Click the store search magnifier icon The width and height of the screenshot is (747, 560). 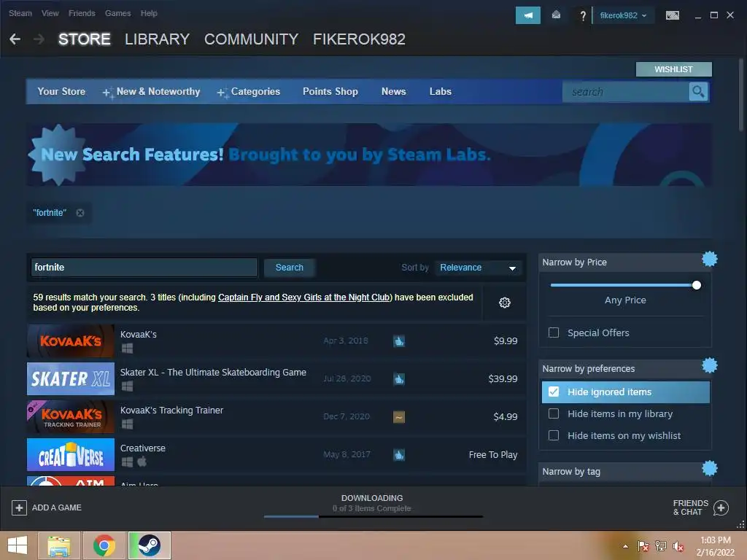point(698,91)
